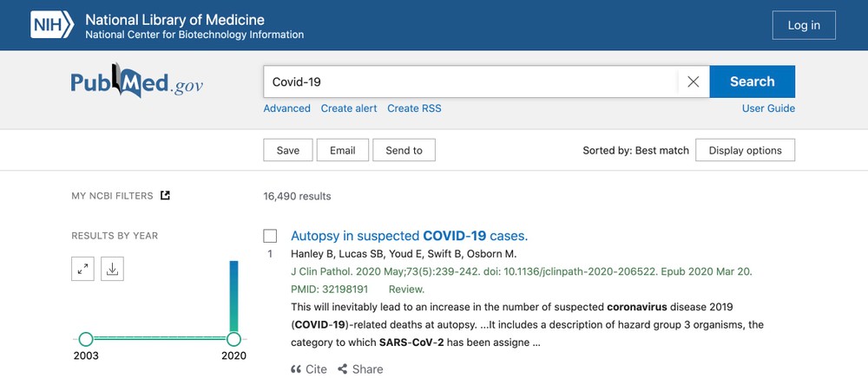The height and width of the screenshot is (378, 868).
Task: Click the 2003 year slider handle
Action: (86, 339)
